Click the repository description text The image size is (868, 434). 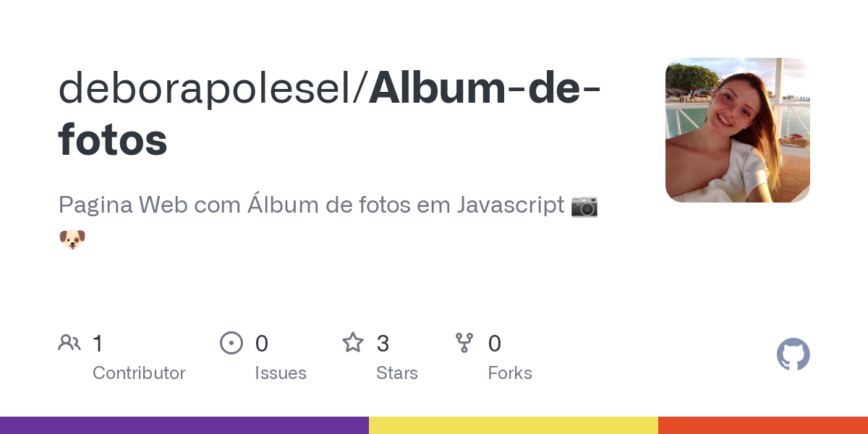pyautogui.click(x=311, y=206)
